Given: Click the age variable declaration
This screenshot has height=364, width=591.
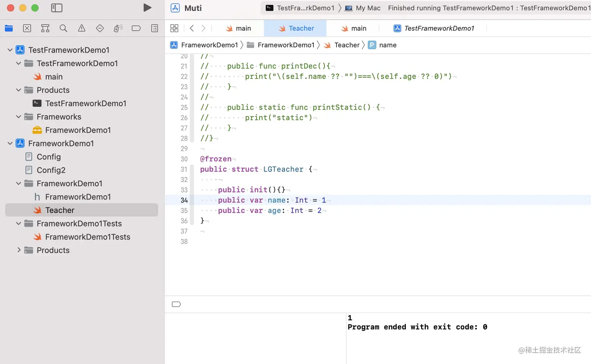Looking at the screenshot, I should pyautogui.click(x=270, y=211).
